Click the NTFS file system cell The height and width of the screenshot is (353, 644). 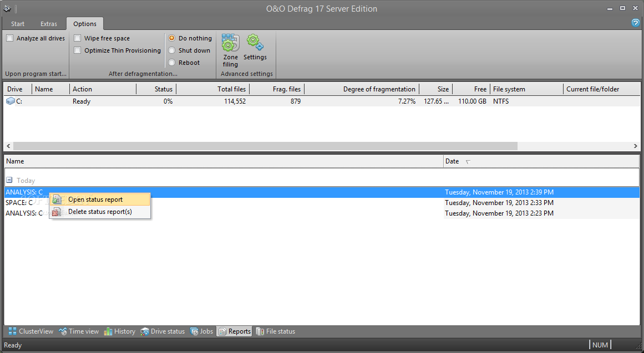click(x=501, y=101)
